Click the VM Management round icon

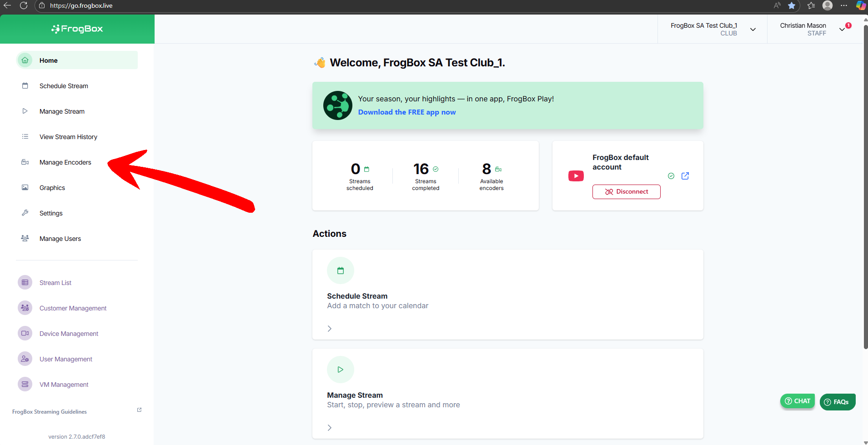[x=25, y=385]
